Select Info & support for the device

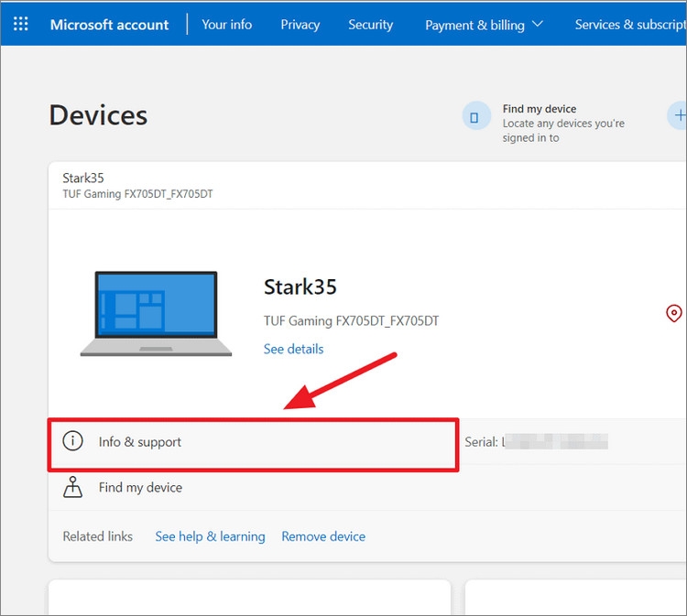click(140, 442)
